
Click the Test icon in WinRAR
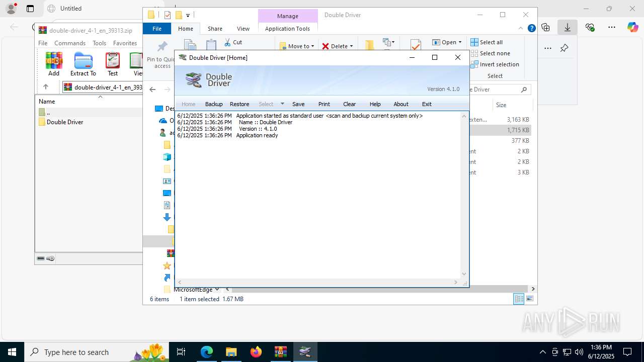[x=113, y=64]
